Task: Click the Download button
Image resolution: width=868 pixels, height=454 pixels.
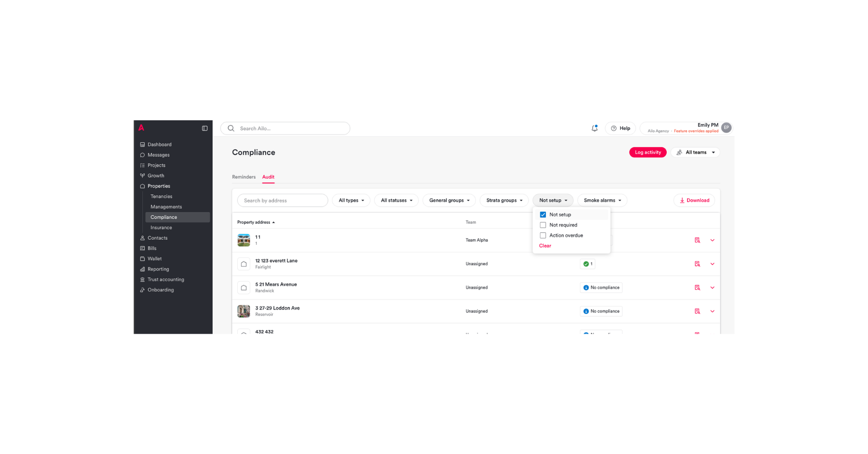Action: [x=694, y=200]
